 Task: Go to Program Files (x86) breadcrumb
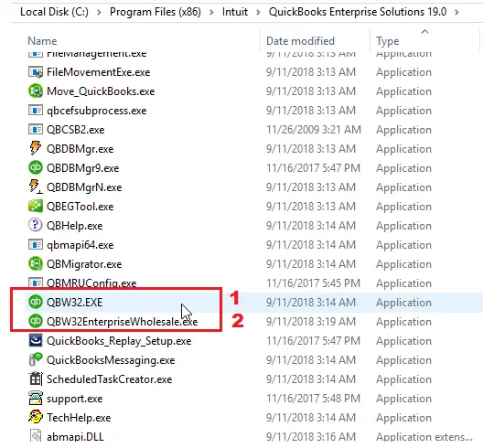coord(156,12)
